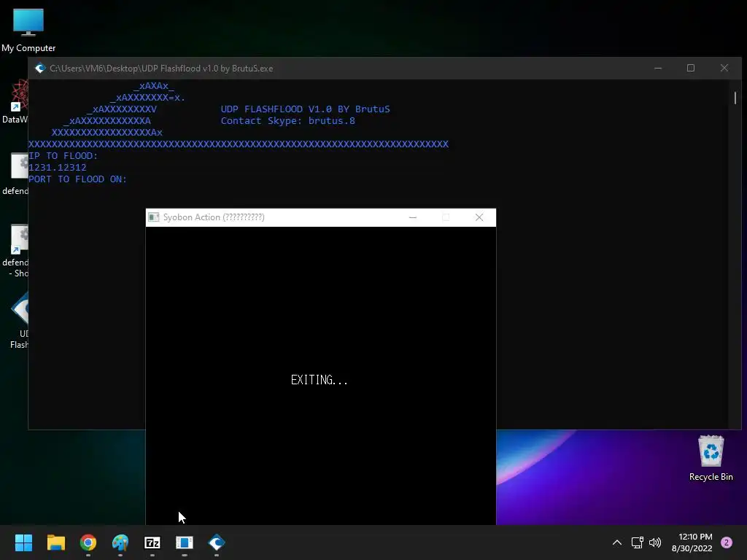Click the '1231.12312' entered IP text

58,167
